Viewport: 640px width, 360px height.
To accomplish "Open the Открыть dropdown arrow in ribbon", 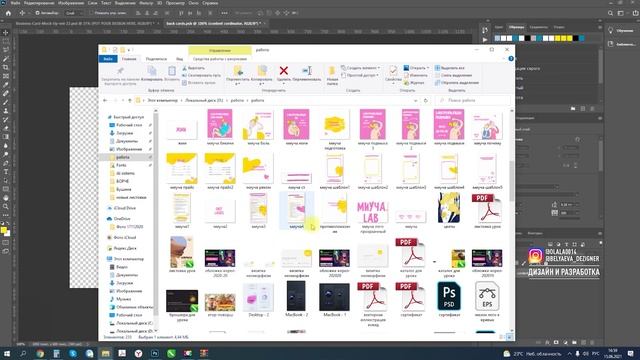I will pyautogui.click(x=427, y=68).
